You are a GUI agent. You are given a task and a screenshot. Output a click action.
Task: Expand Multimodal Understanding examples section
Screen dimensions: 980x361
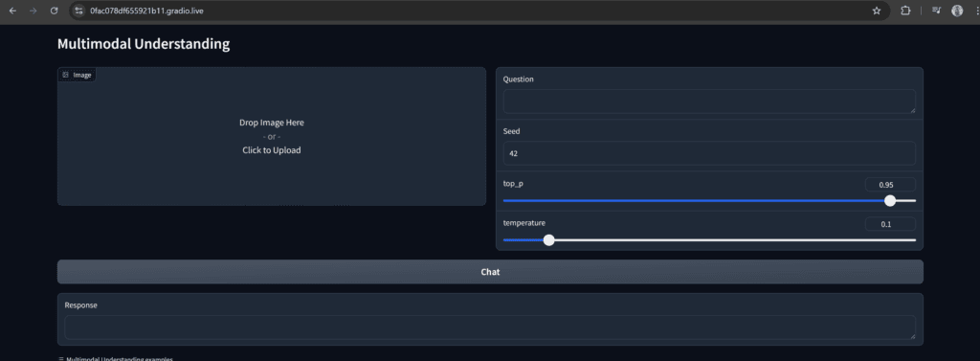(x=116, y=359)
